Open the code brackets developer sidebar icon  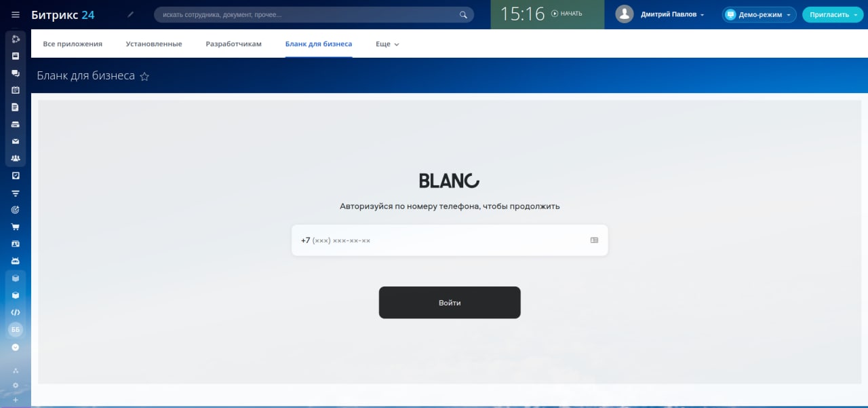click(x=16, y=312)
